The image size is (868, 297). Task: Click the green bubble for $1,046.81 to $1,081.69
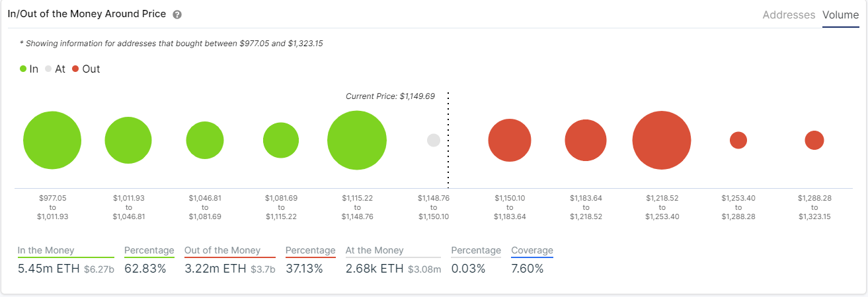[x=205, y=141]
